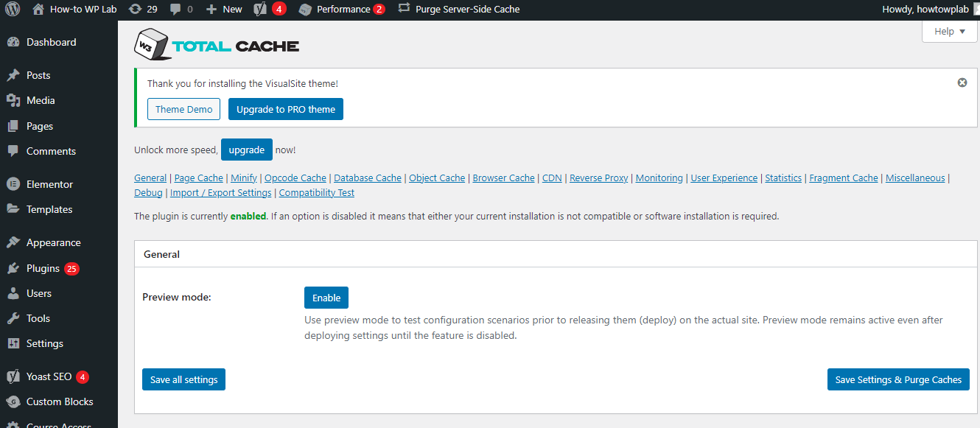Image resolution: width=980 pixels, height=428 pixels.
Task: Click the Theme Demo button
Action: (x=184, y=109)
